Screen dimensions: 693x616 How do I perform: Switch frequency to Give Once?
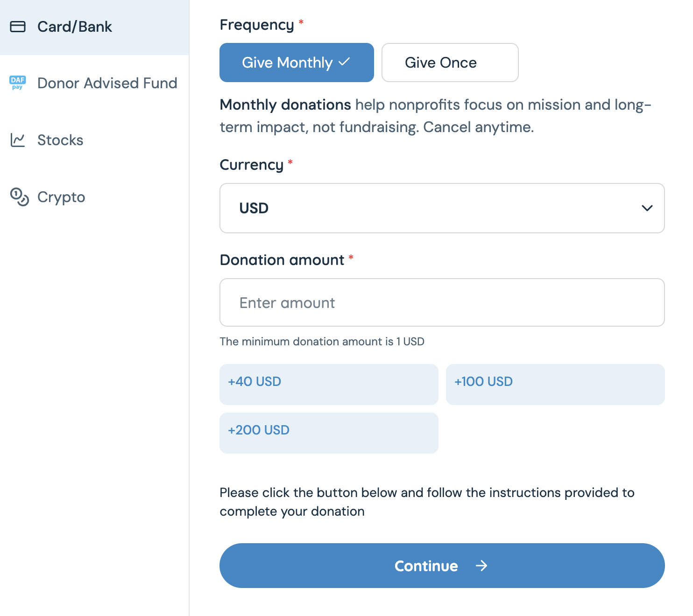pyautogui.click(x=450, y=63)
